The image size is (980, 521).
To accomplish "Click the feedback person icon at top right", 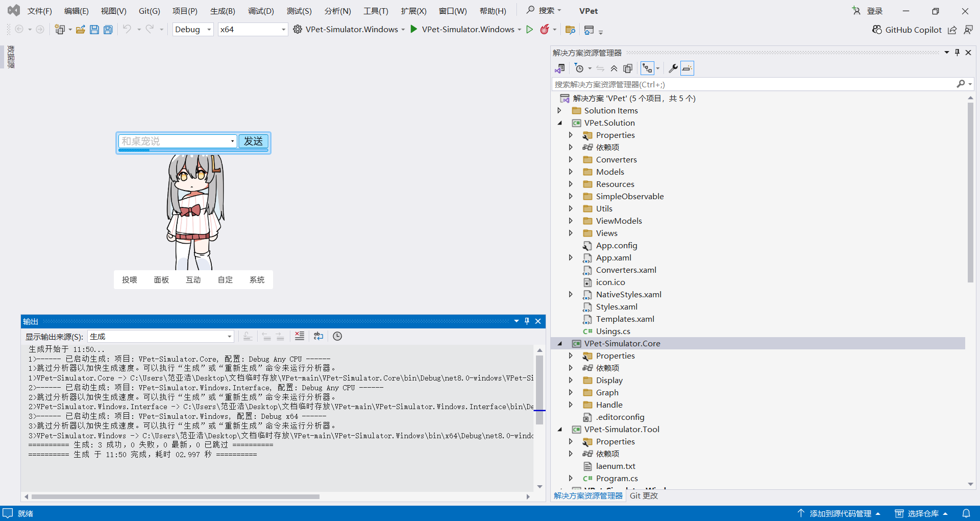I will (968, 30).
